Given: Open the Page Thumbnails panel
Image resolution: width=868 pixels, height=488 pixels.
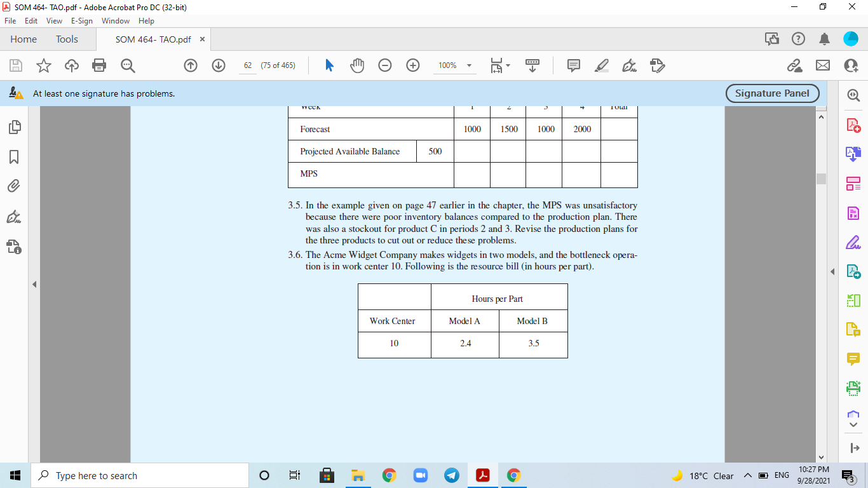Looking at the screenshot, I should 15,127.
